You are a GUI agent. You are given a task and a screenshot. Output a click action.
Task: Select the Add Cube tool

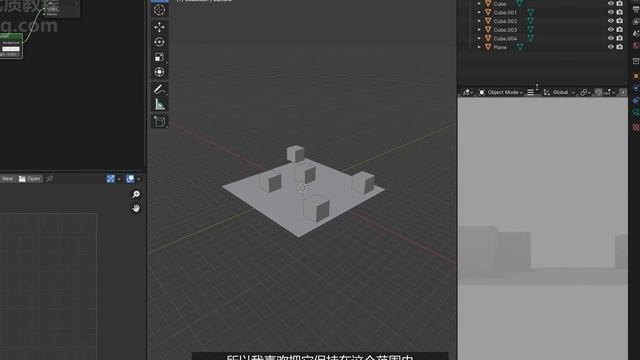point(160,122)
